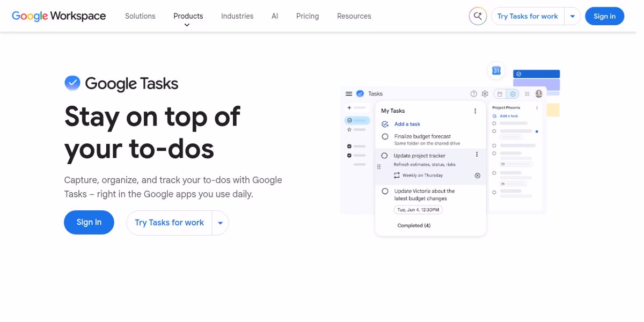The image size is (644, 322).
Task: Click Refresh estimates, status, risks note
Action: [x=425, y=164]
